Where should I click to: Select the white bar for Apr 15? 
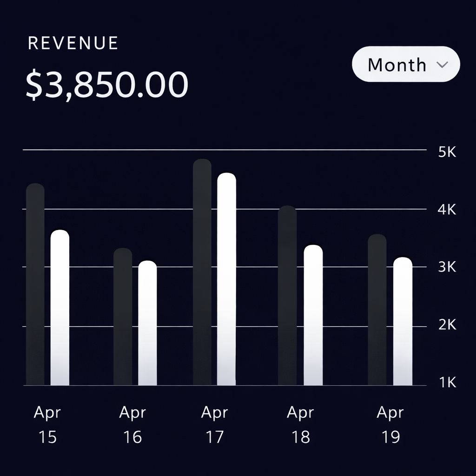click(59, 308)
